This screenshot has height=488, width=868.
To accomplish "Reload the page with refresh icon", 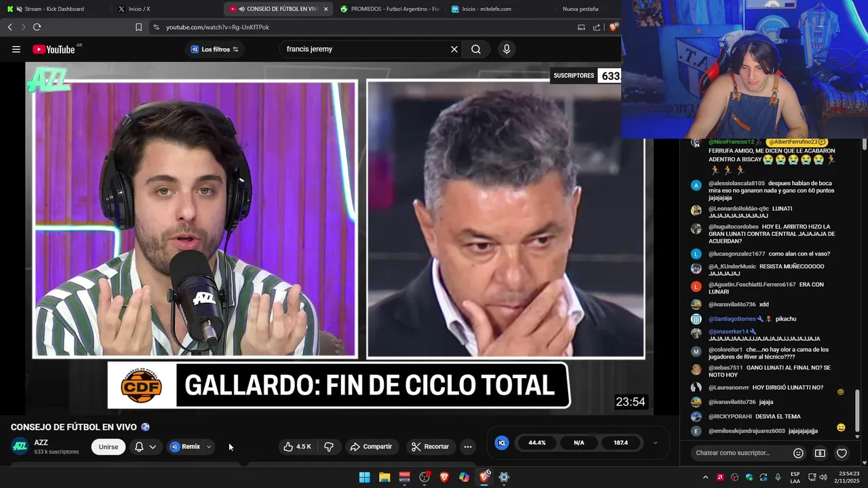I will click(37, 27).
